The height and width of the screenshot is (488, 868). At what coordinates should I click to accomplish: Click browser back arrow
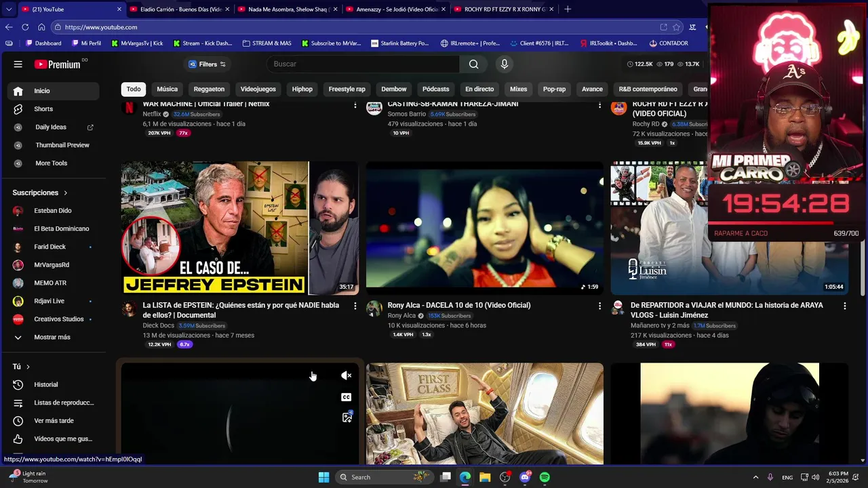pos(9,27)
